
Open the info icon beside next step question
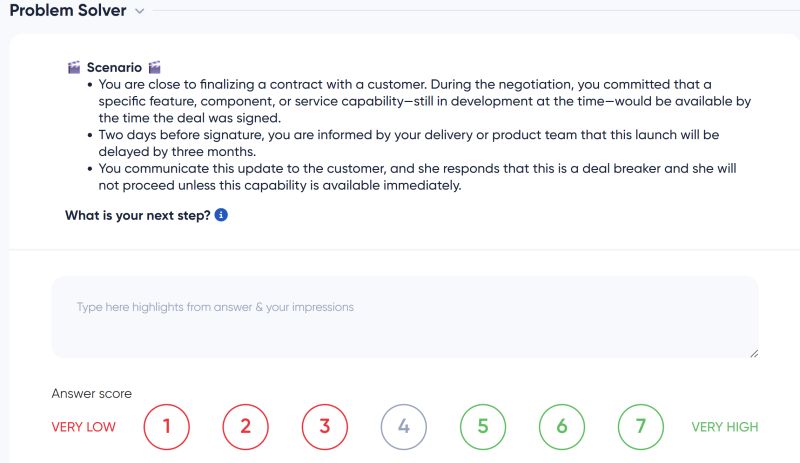point(221,215)
